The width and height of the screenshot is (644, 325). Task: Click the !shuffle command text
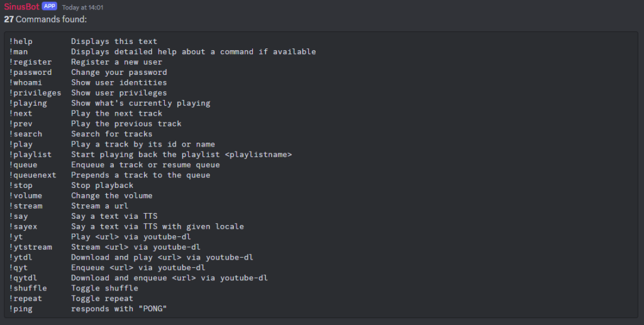(28, 288)
